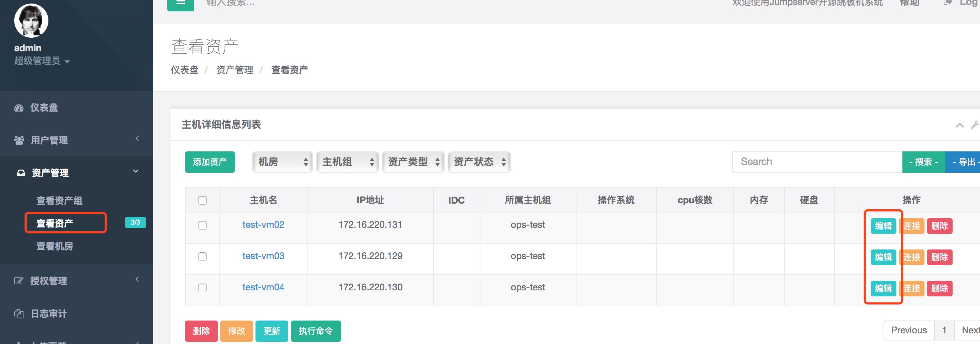Click the authorization management edit icon

coord(19,281)
